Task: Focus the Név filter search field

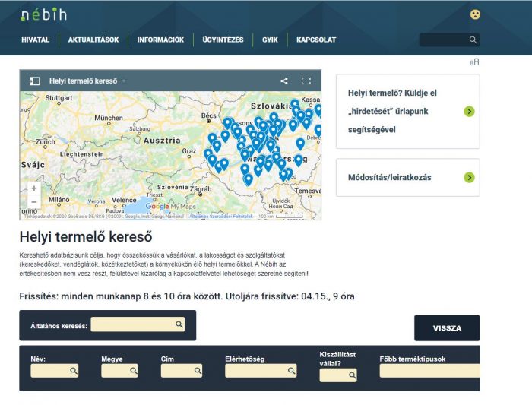Action: pos(53,371)
